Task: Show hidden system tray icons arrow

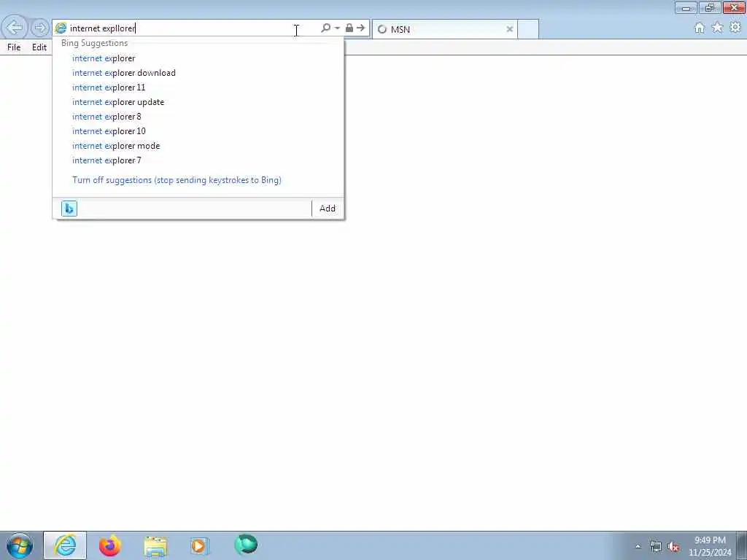Action: [638, 547]
